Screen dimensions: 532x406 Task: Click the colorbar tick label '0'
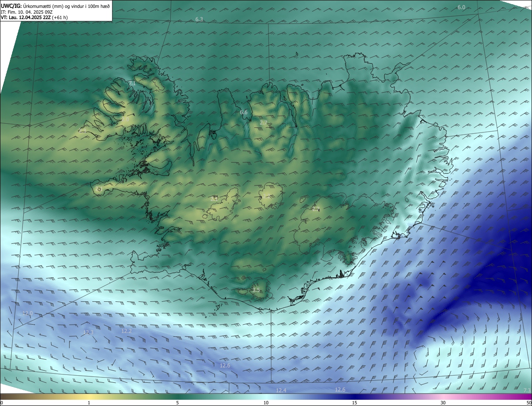[2, 403]
